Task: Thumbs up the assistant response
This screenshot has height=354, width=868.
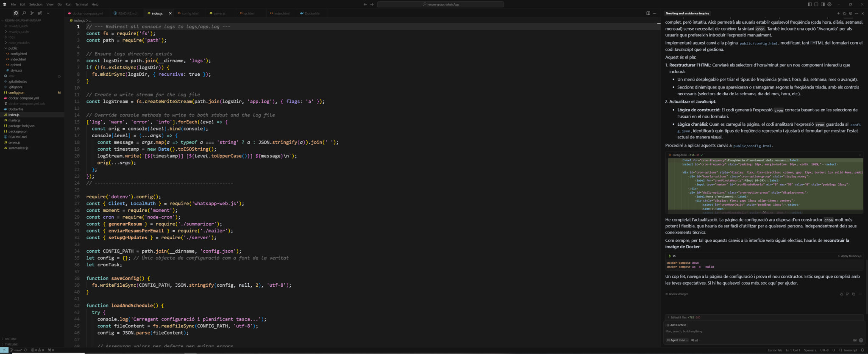Action: (x=841, y=294)
